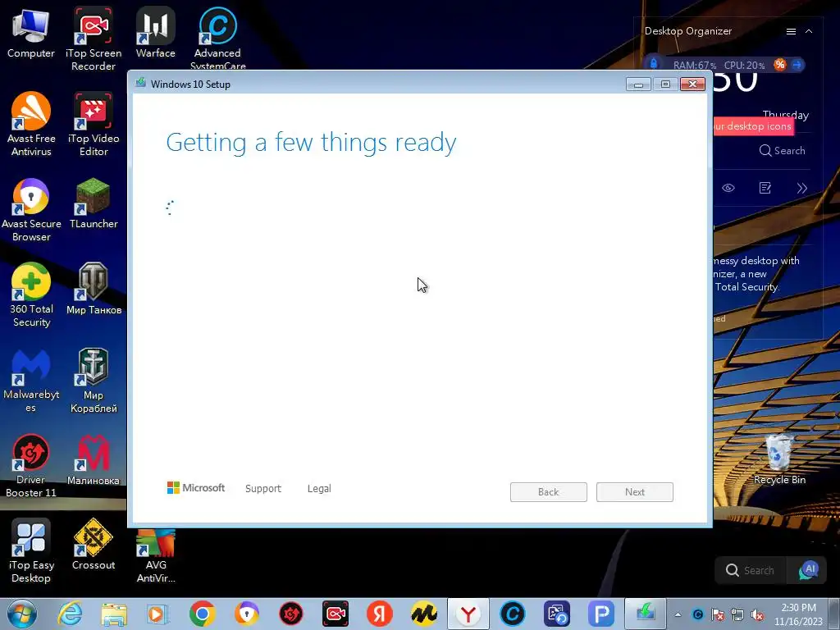Open the Recycle Bin
The image size is (840, 630).
pos(779,459)
